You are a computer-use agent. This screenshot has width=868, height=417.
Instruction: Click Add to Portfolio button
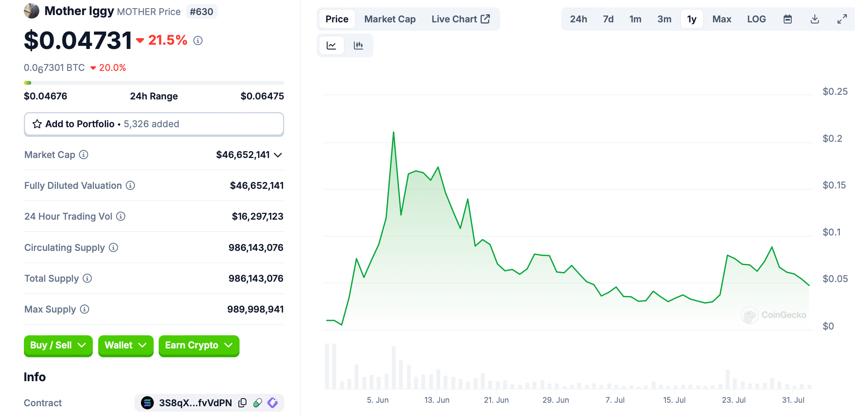pos(154,124)
